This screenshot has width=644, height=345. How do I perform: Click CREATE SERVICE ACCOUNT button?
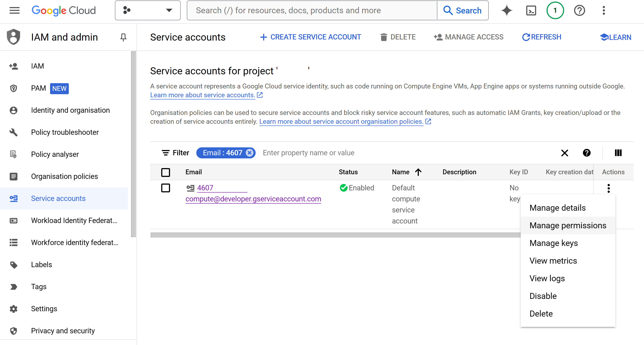tap(311, 37)
